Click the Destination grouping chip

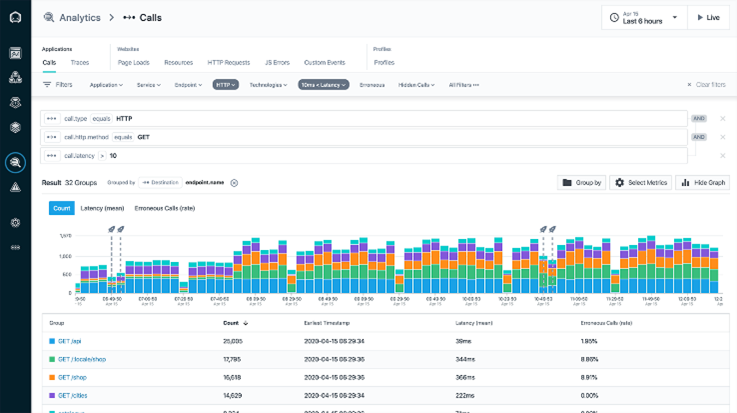pyautogui.click(x=160, y=183)
